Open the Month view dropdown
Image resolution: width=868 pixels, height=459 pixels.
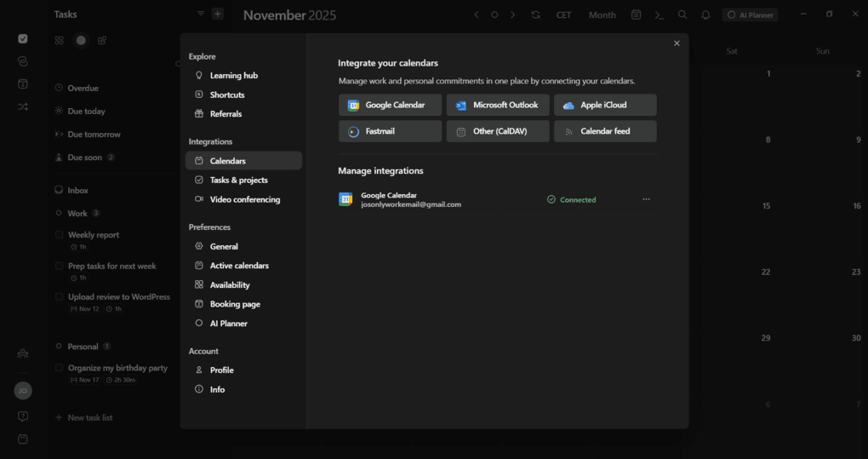602,15
